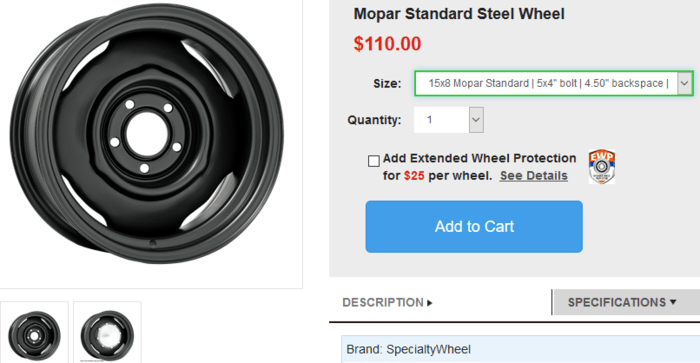Click the large main wheel product image
Image resolution: width=700 pixels, height=363 pixels.
147,134
